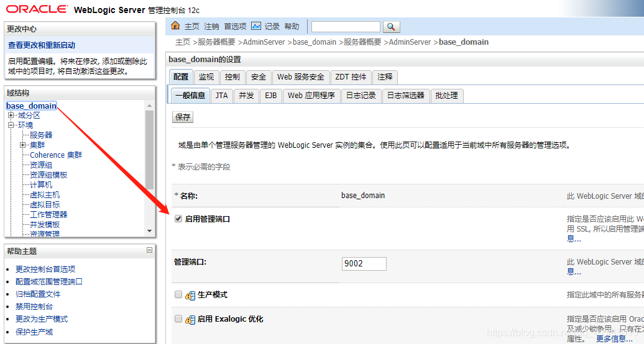Click domain tree scrollbar down arrow
Viewport: 644px width, 344px height.
[x=149, y=231]
